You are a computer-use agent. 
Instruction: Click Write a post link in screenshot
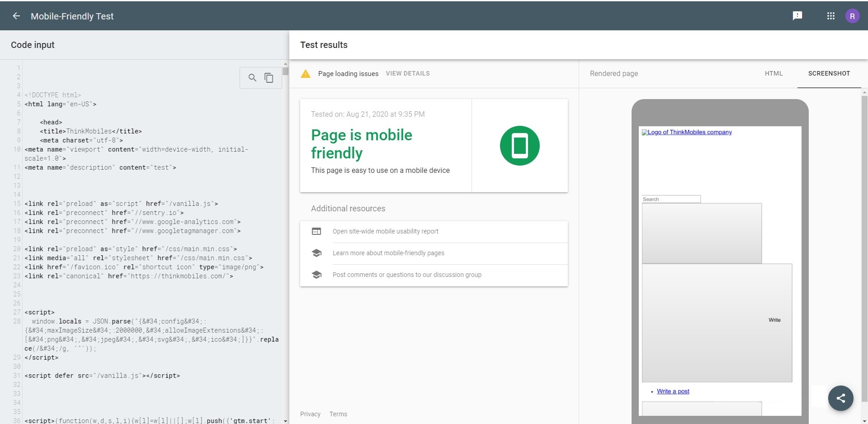coord(673,391)
